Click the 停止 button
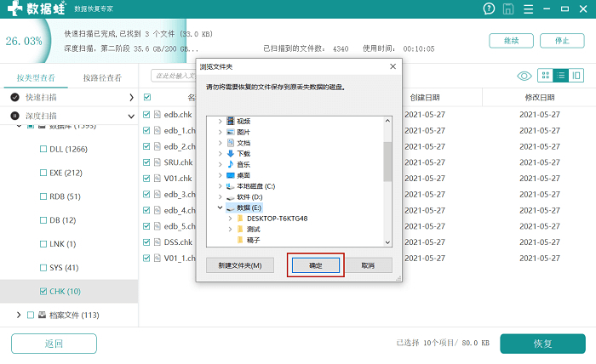 tap(562, 41)
